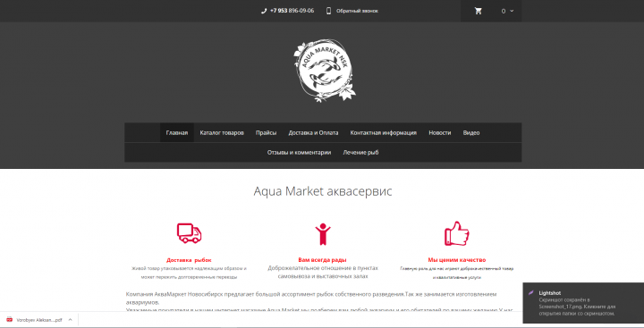The height and width of the screenshot is (328, 644).
Task: Expand the downloaded PDF options chevron
Action: [71, 320]
